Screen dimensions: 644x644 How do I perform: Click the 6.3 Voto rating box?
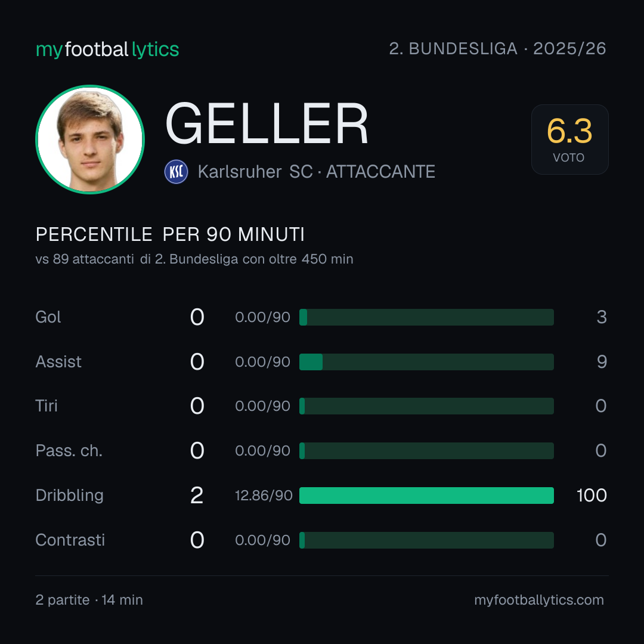coord(569,140)
